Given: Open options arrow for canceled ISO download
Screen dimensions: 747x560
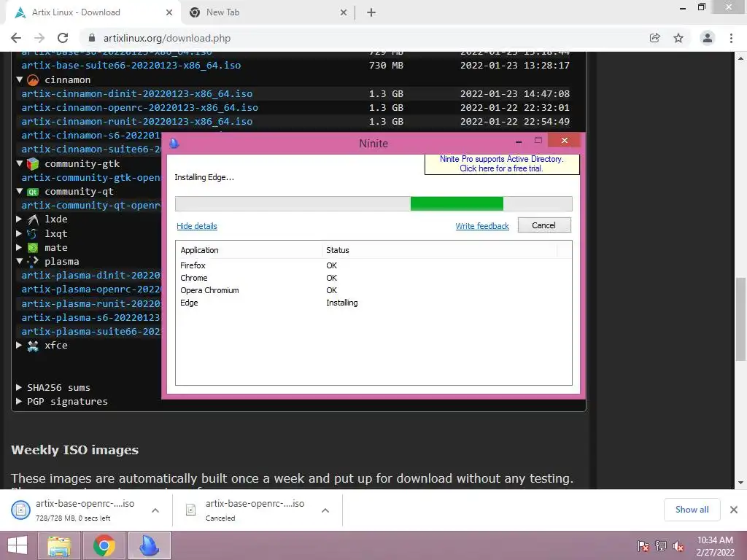Looking at the screenshot, I should pyautogui.click(x=325, y=510).
